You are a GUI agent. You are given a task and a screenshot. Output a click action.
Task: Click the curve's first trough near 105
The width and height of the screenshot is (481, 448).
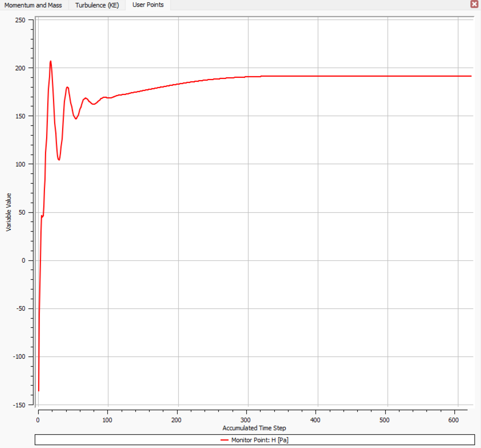point(59,159)
